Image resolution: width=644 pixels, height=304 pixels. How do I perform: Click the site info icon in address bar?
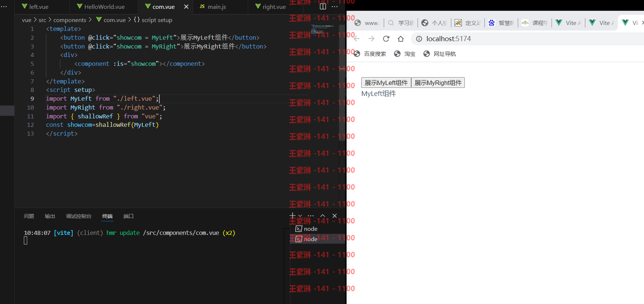pyautogui.click(x=419, y=39)
